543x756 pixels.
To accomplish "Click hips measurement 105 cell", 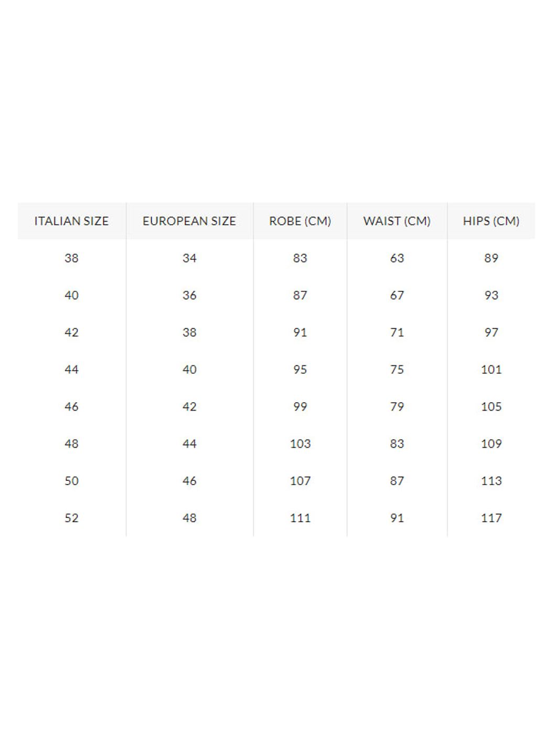I will click(491, 407).
